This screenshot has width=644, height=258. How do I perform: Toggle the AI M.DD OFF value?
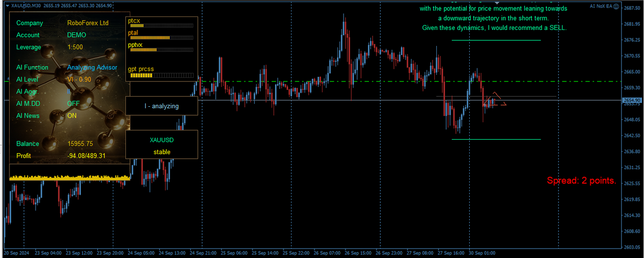73,103
